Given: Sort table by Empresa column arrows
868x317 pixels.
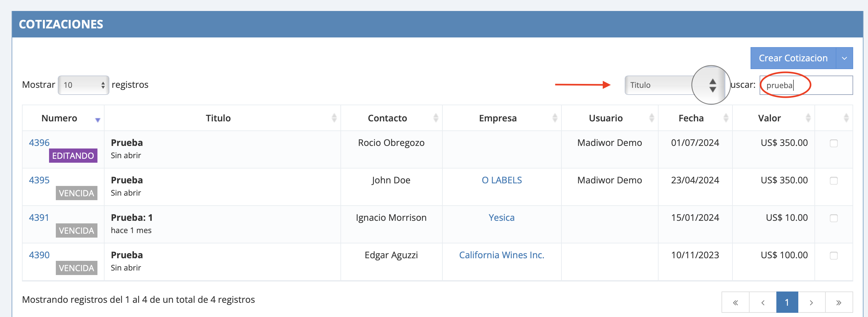Looking at the screenshot, I should (555, 118).
